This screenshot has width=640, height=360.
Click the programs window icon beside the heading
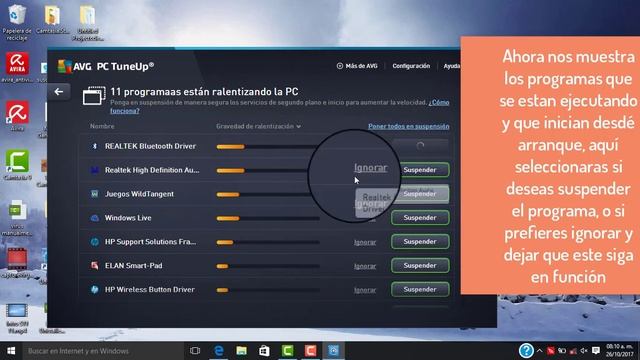[93, 96]
